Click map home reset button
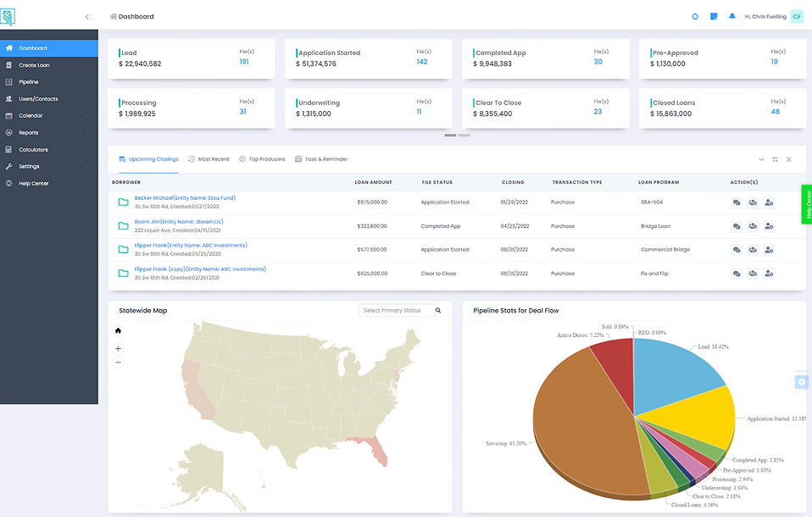Screen dimensions: 812x520 click(118, 330)
